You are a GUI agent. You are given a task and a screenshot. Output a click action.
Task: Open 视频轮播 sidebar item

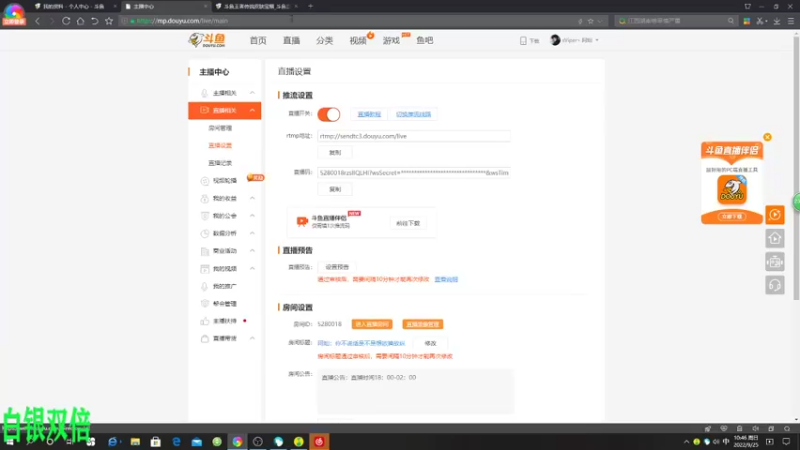(x=224, y=181)
